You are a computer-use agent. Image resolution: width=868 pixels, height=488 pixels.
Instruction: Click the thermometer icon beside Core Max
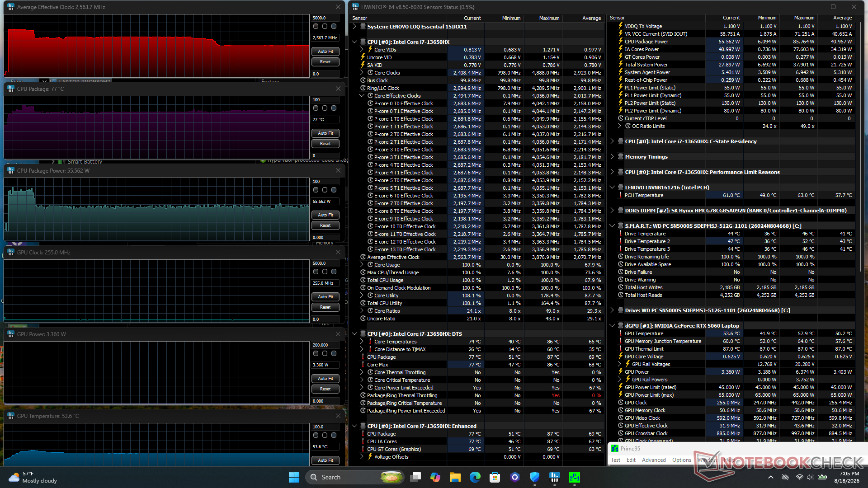[x=363, y=365]
